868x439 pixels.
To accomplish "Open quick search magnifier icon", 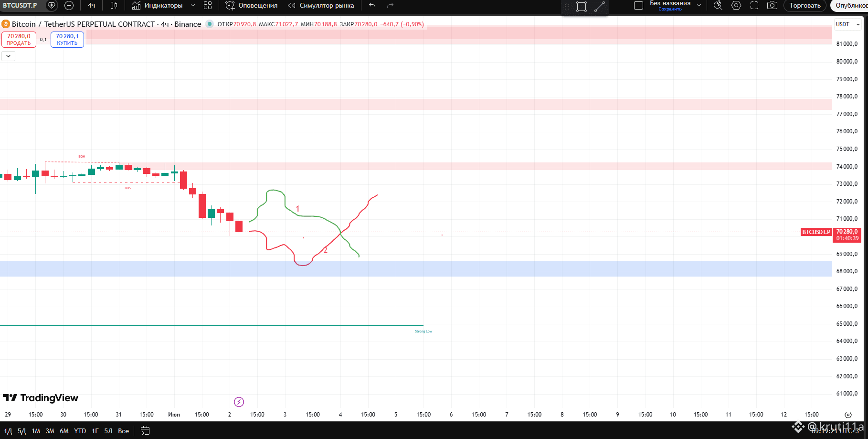I will [x=718, y=5].
